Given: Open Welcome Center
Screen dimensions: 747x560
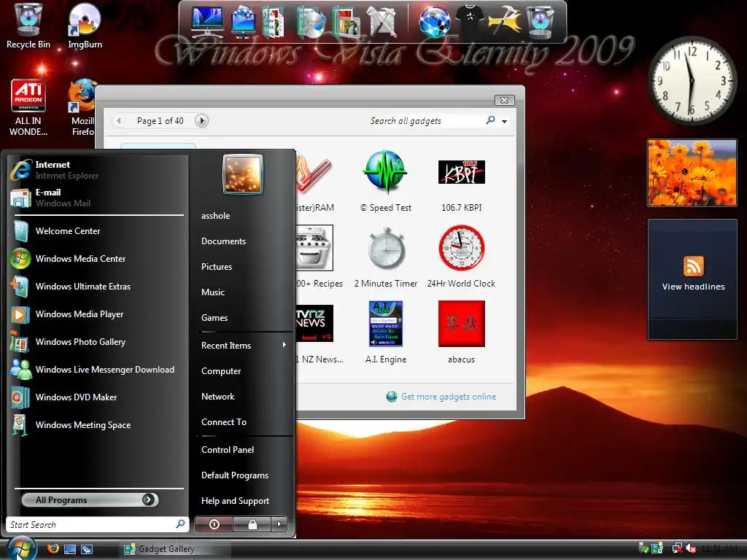Looking at the screenshot, I should pyautogui.click(x=98, y=231).
